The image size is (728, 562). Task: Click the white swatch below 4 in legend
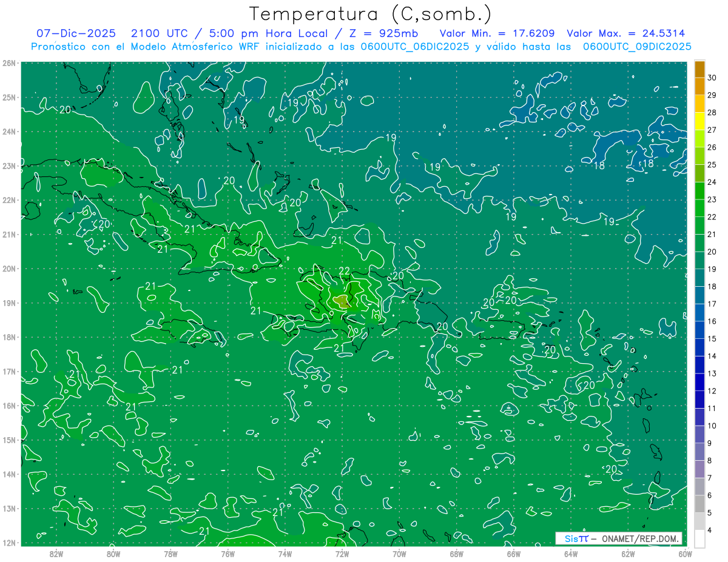click(699, 538)
